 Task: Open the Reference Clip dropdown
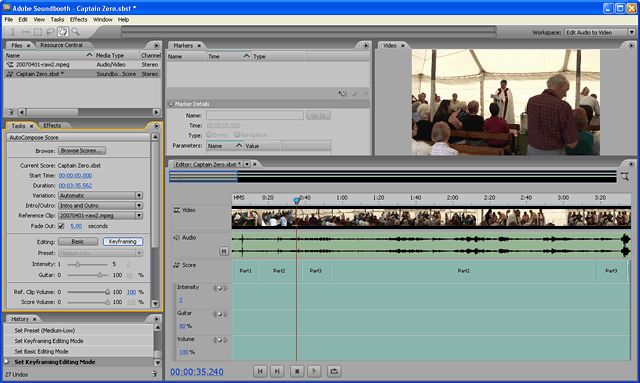tap(100, 216)
